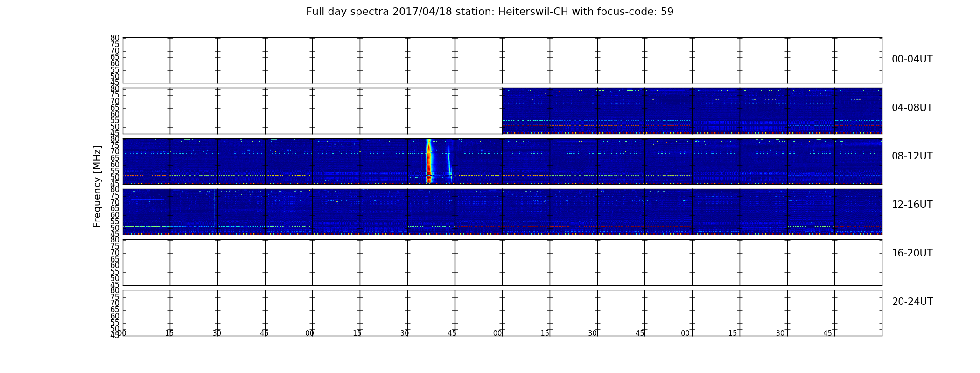Click the empty 00-04UT spectrum panel
Viewport: 980px width, 373px height.
[x=502, y=61]
